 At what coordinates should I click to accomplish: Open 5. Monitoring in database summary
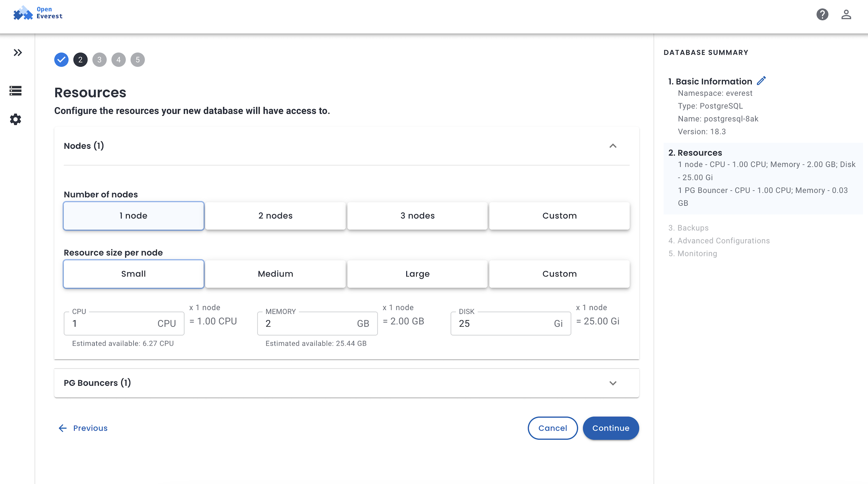pos(693,253)
